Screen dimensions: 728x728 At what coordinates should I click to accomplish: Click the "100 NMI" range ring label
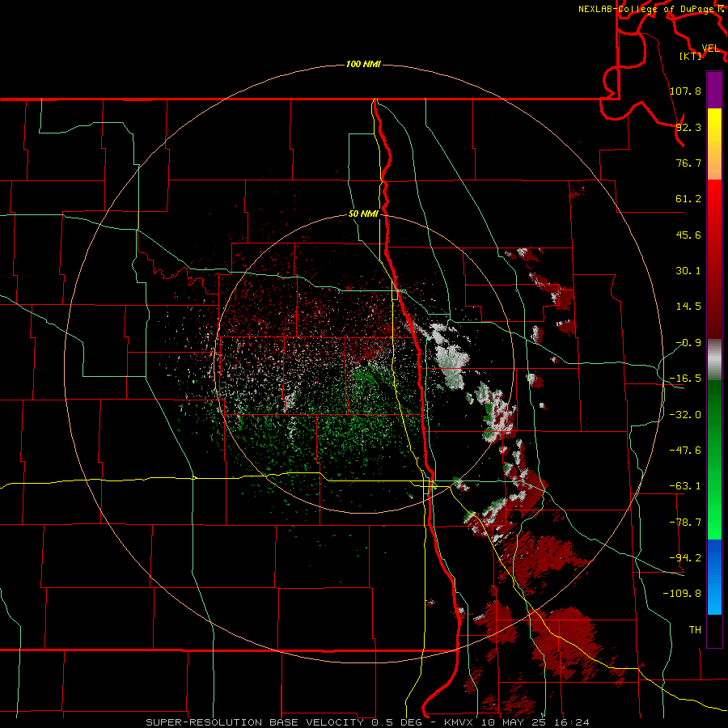[363, 64]
